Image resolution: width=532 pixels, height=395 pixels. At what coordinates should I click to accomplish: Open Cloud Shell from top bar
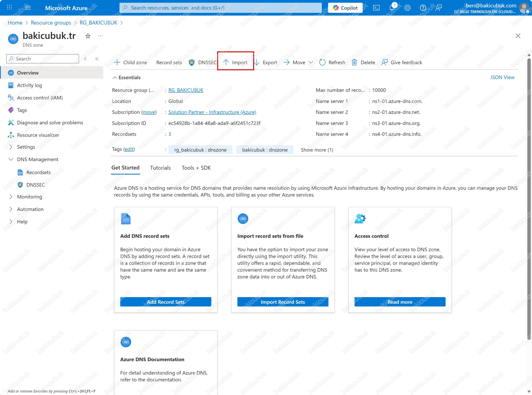pos(376,8)
